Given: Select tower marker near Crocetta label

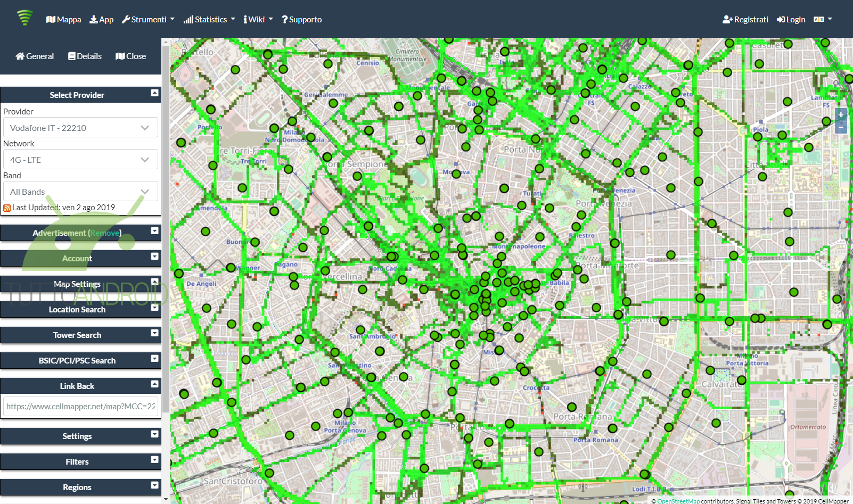Looking at the screenshot, I should pos(524,371).
